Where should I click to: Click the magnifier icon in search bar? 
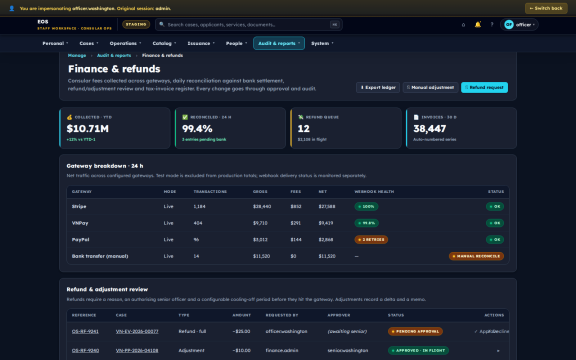click(162, 25)
